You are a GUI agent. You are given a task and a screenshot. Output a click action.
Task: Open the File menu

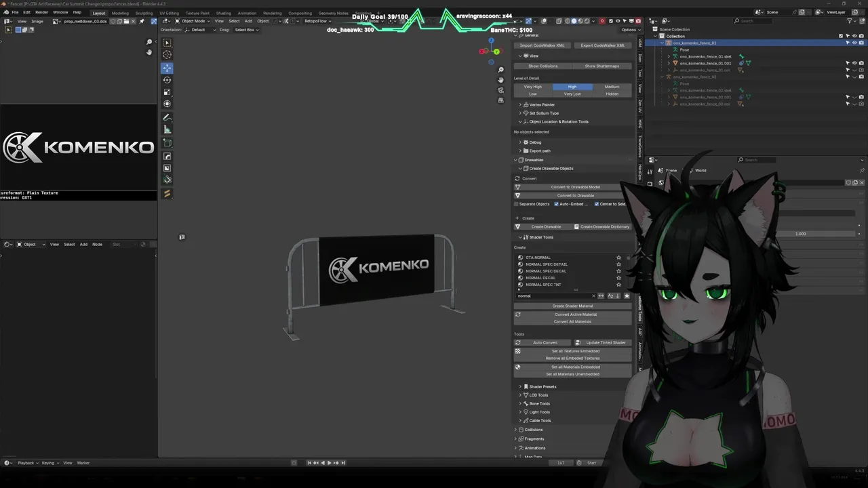[x=15, y=12]
